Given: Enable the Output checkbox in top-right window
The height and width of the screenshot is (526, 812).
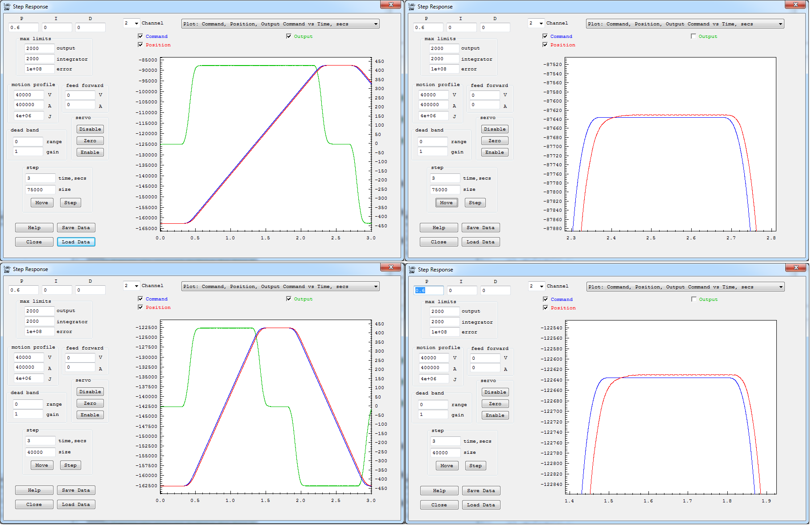Looking at the screenshot, I should 693,37.
